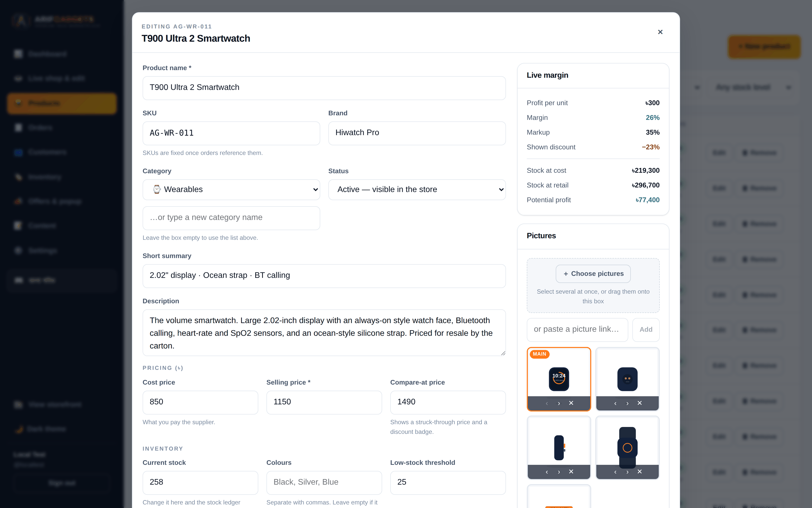Viewport: 812px width, 508px height.
Task: Close the T900 Ultra 2 editing dialog
Action: [x=660, y=32]
